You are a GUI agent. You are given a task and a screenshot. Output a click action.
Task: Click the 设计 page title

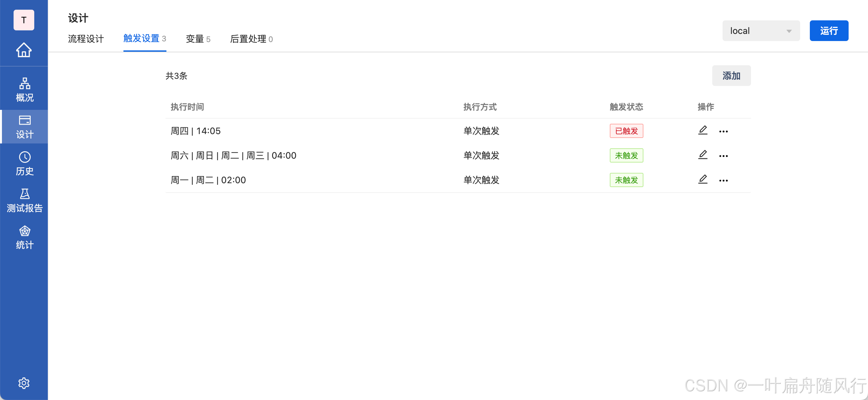point(78,18)
